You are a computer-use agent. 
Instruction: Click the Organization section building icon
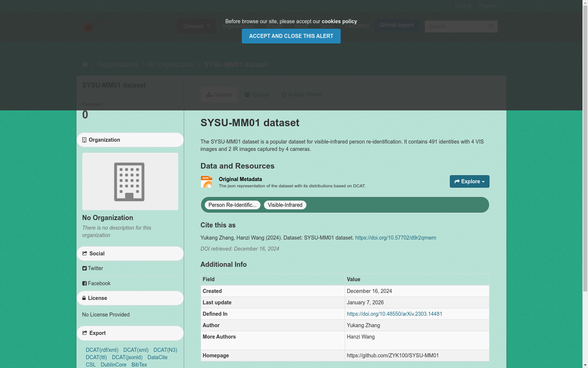(x=84, y=140)
